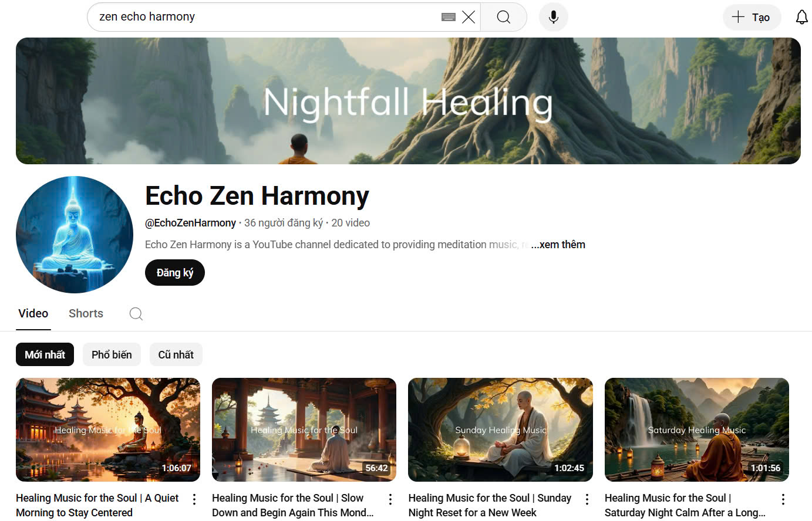Clear the search box with the X icon

pyautogui.click(x=469, y=17)
